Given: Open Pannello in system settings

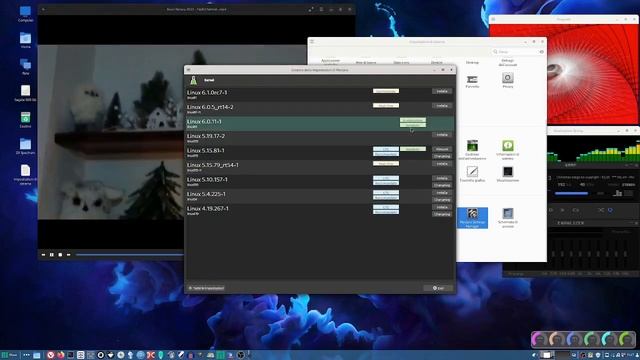Looking at the screenshot, I should 472,81.
